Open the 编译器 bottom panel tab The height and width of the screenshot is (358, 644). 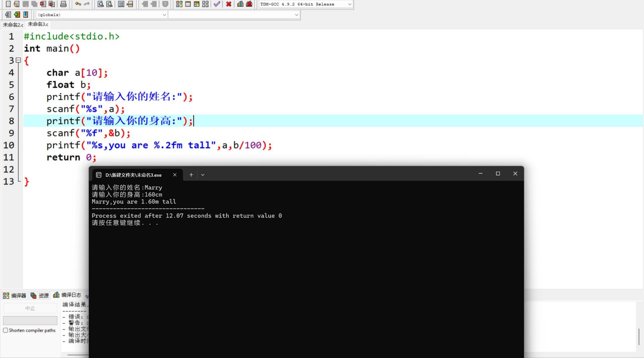[x=14, y=296]
